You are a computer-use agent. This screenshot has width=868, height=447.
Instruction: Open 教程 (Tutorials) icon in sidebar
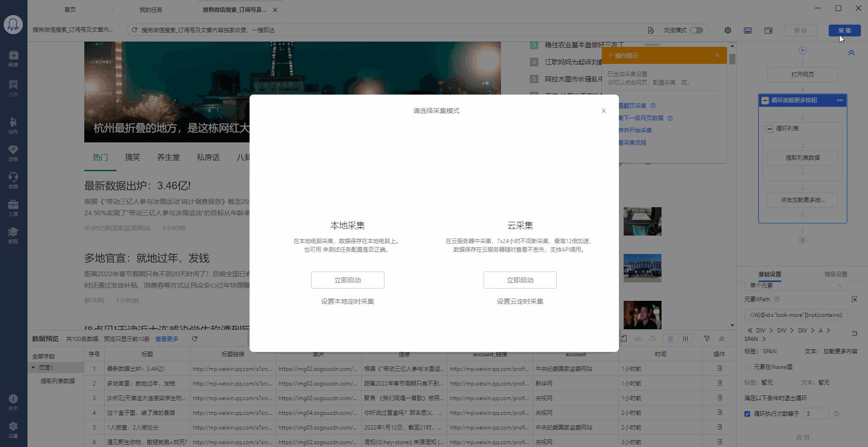[13, 235]
